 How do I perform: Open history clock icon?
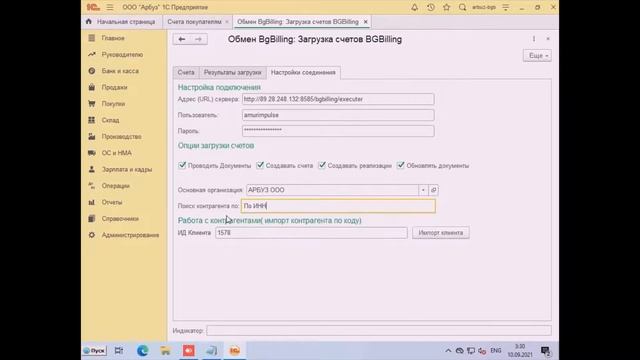(431, 7)
